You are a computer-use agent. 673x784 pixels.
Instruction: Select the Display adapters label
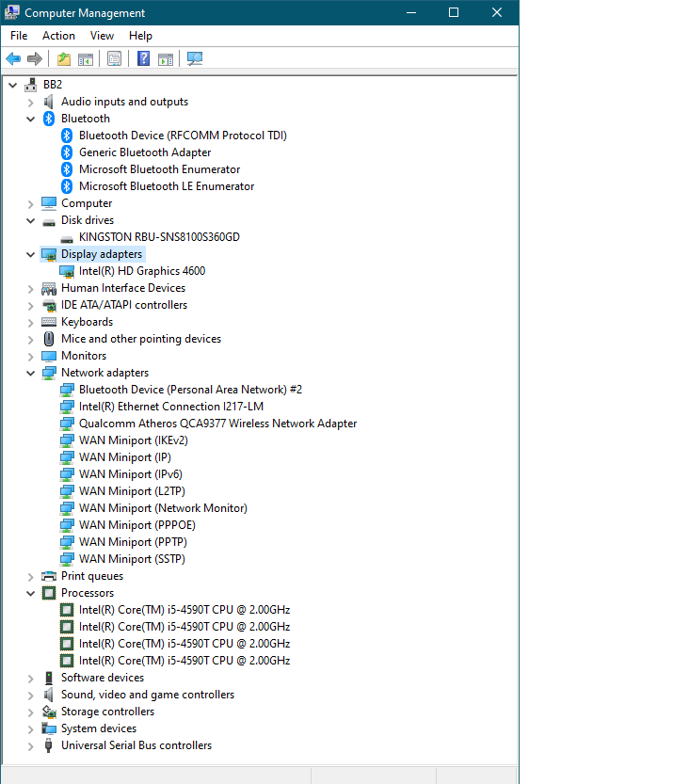(x=102, y=254)
